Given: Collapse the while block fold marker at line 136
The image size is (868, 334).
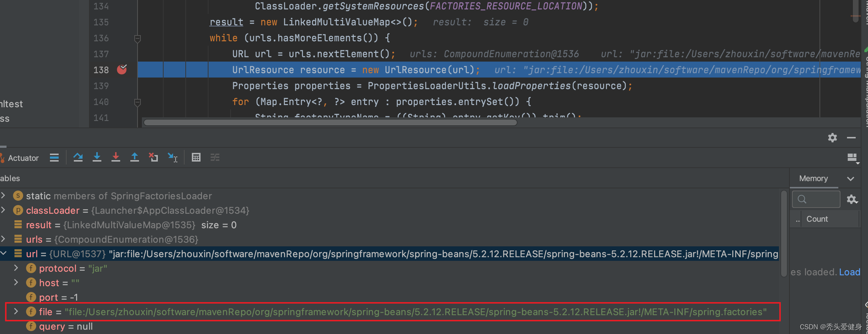Looking at the screenshot, I should 138,38.
